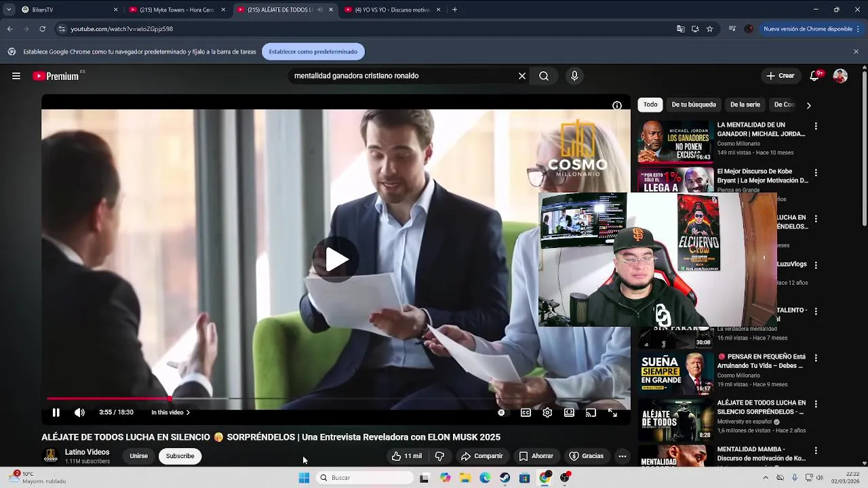Like the video with thumbs up
Image resolution: width=868 pixels, height=488 pixels.
tap(406, 456)
